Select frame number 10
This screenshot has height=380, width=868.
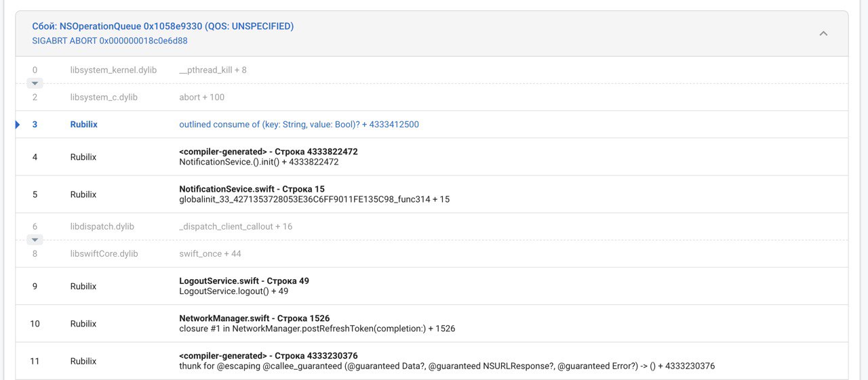[35, 324]
